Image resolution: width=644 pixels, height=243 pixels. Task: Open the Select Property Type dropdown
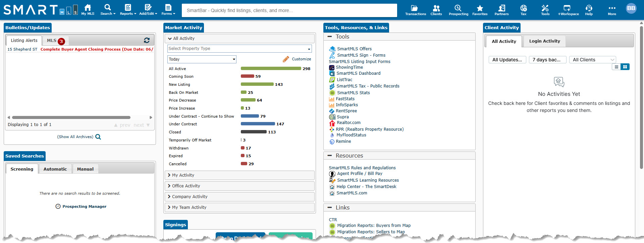(x=239, y=49)
